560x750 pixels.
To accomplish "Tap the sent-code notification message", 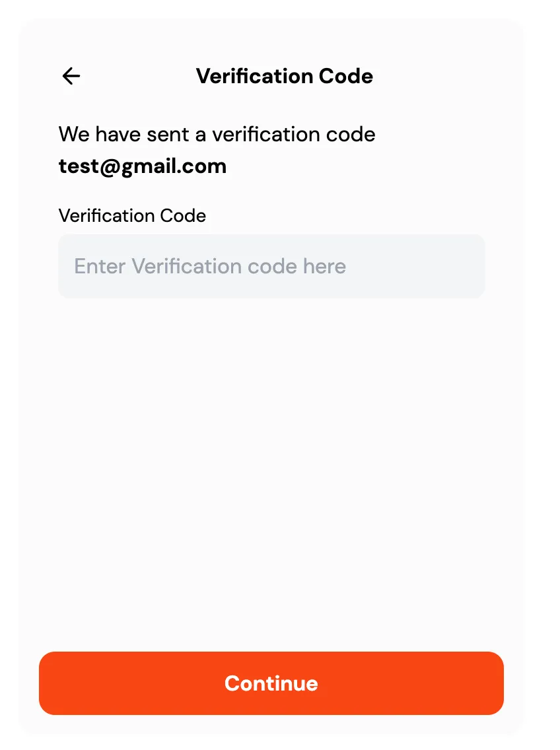I will [x=217, y=135].
